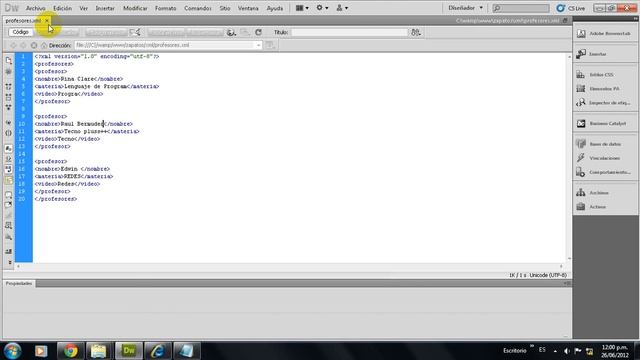Switch to Código view button
Screen dimensions: 640x360
(20, 32)
